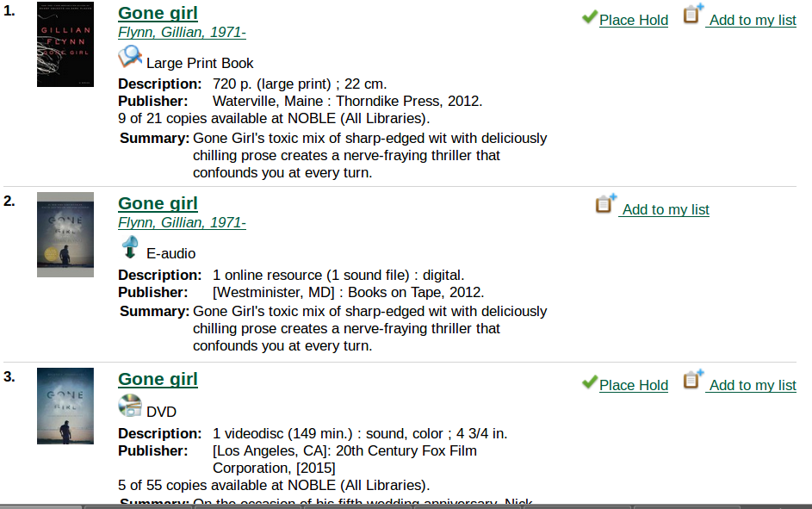The height and width of the screenshot is (509, 812).
Task: Click '[Westminister, MD] : Books on Tape, 2012.' text
Action: tap(349, 293)
